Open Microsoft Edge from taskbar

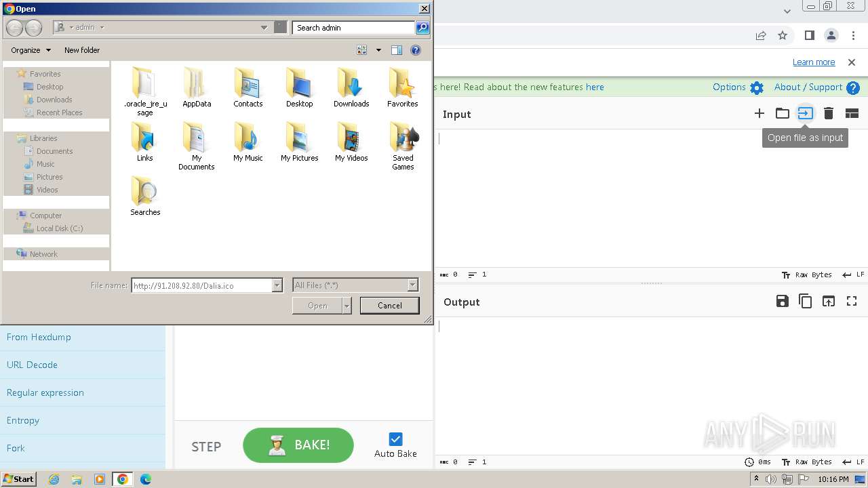(145, 479)
